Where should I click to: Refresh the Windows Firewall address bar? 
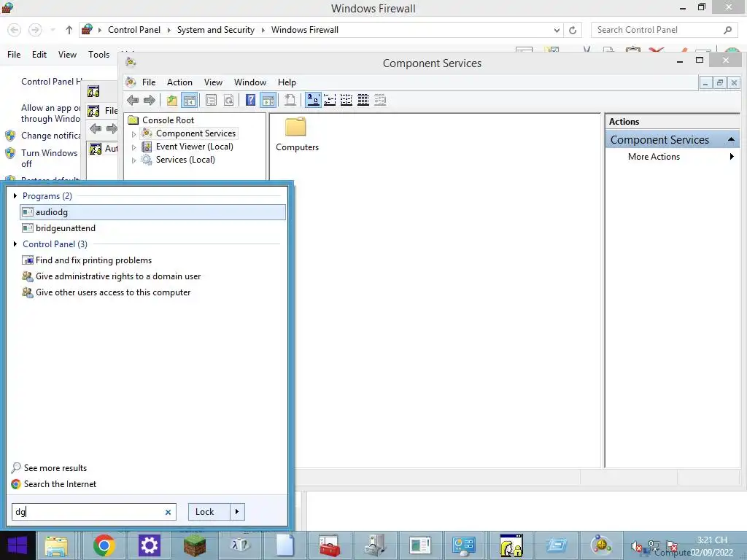pyautogui.click(x=573, y=30)
